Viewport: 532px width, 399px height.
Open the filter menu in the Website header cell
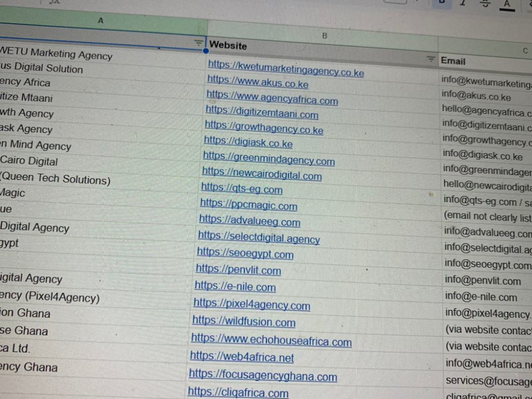click(x=430, y=59)
